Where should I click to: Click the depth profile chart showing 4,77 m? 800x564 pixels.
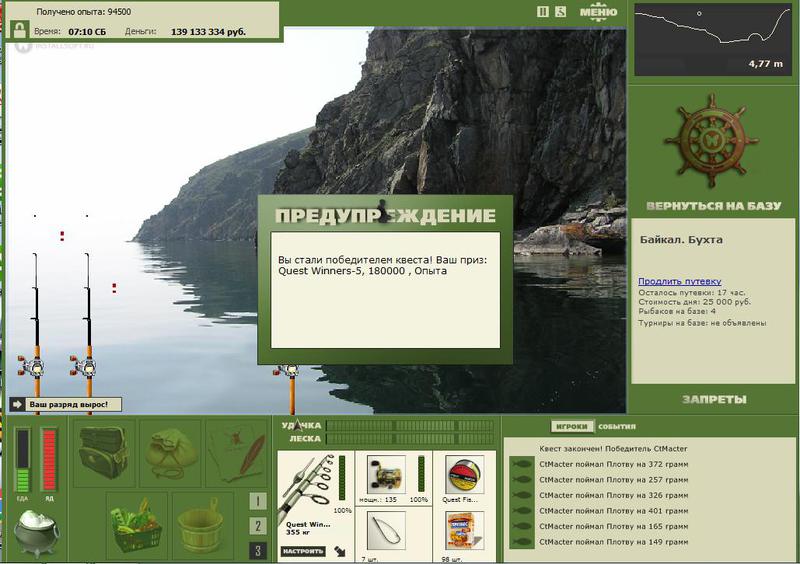pos(713,40)
